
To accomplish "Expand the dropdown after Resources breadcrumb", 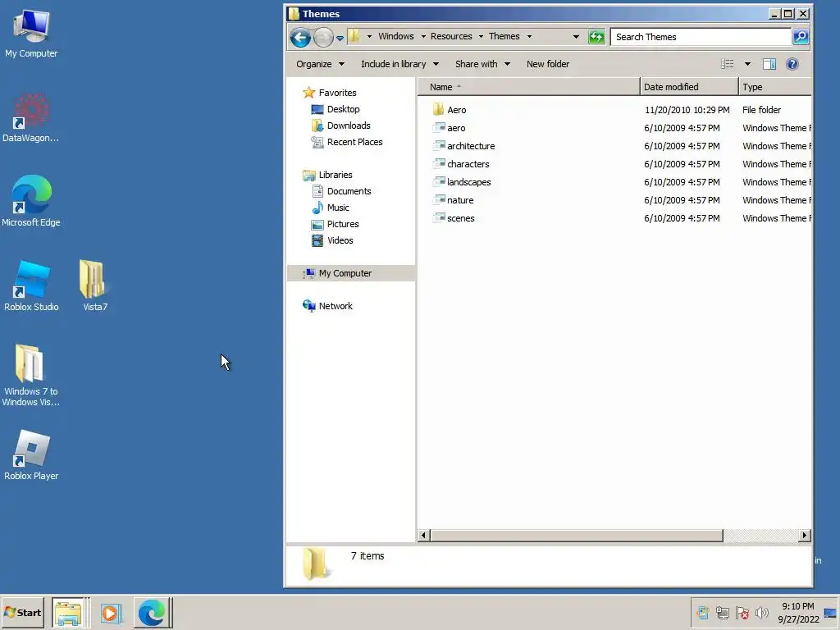I will [481, 36].
